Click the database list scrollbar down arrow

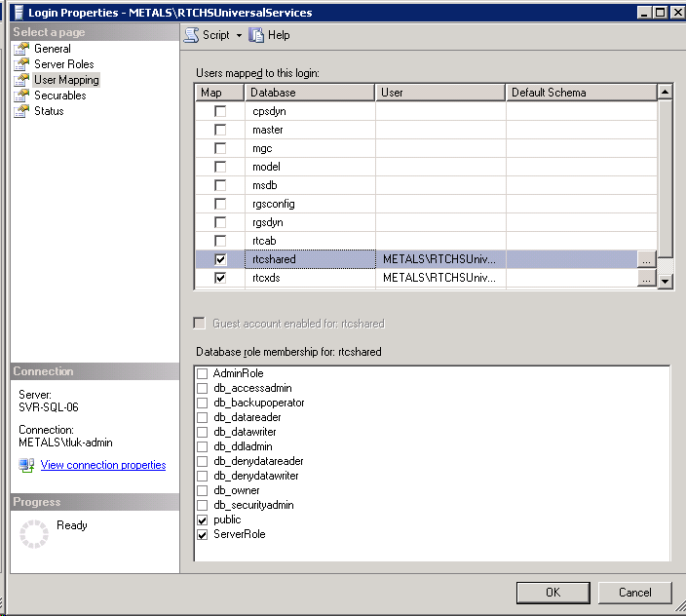tap(666, 281)
